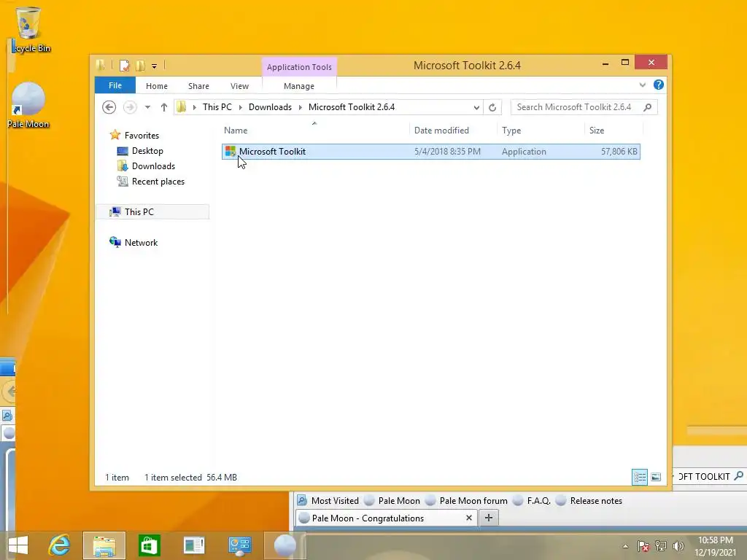The image size is (747, 560).
Task: Sort by Size column header
Action: tap(614, 130)
